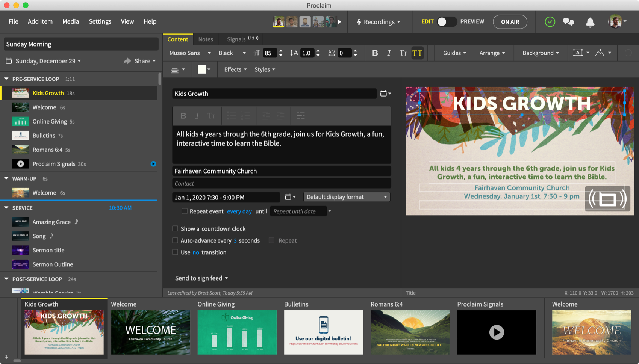Open the Default display format dropdown
The image size is (639, 364).
tap(347, 197)
